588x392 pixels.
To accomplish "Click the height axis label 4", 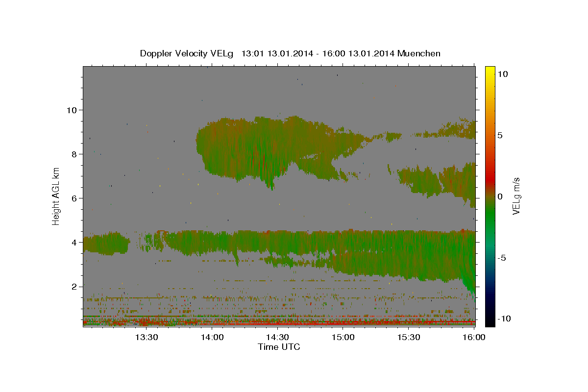I will tap(74, 242).
